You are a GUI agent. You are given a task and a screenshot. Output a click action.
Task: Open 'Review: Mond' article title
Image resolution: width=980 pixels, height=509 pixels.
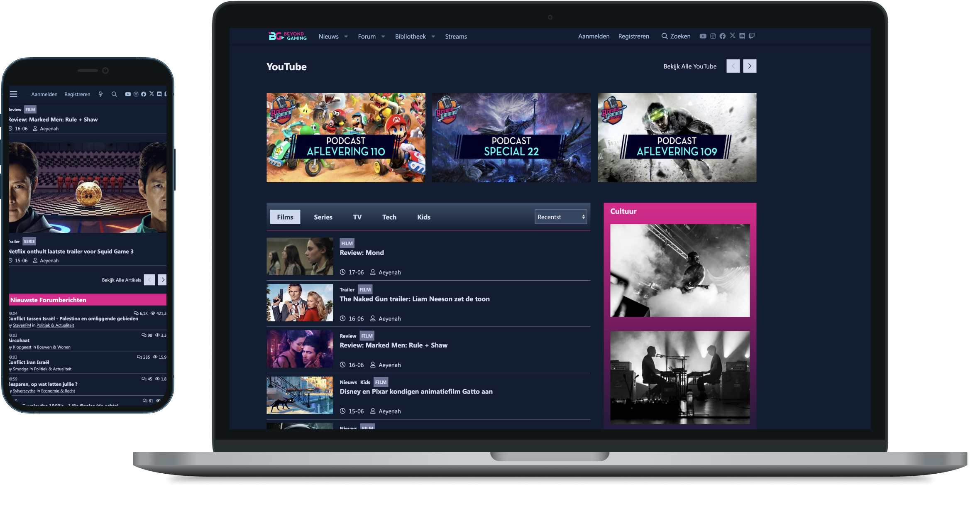click(362, 252)
